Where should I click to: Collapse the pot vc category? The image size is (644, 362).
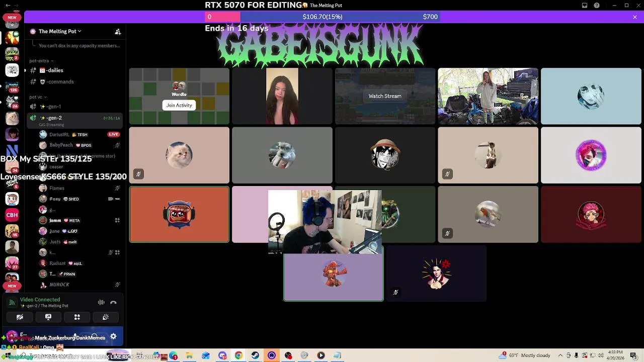pyautogui.click(x=38, y=97)
